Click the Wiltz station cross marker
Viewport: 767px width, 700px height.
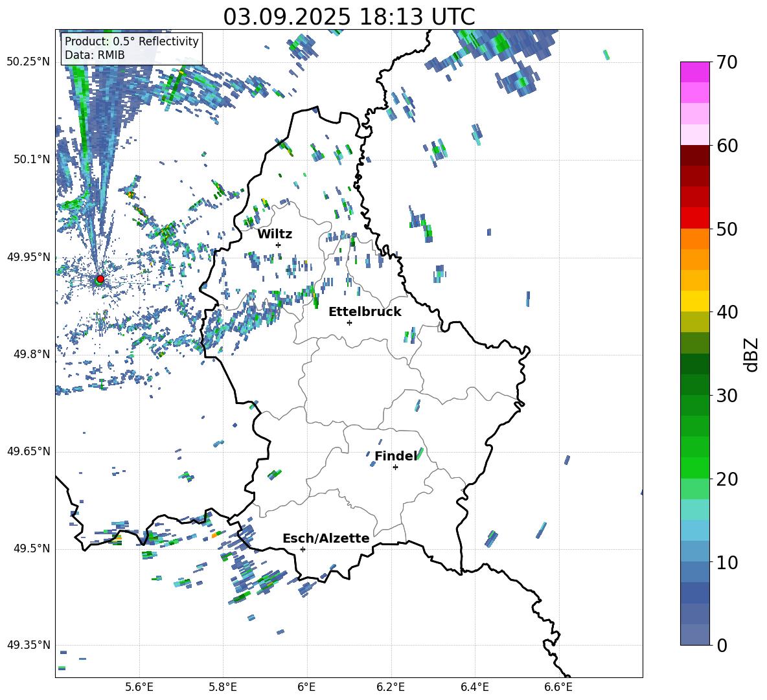(279, 245)
